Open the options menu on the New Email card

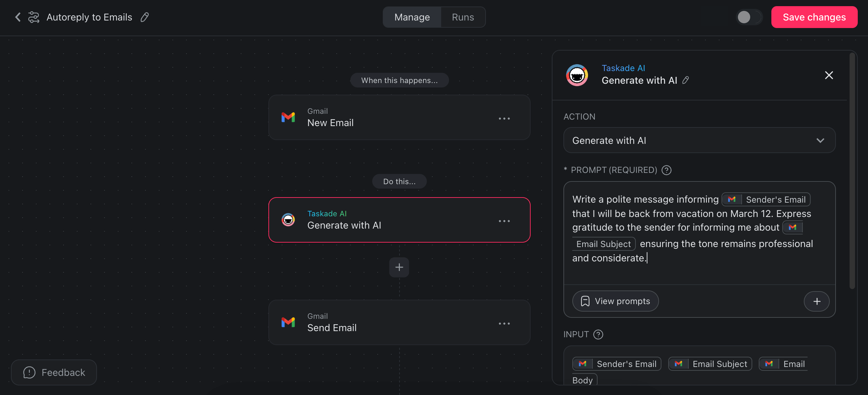pyautogui.click(x=504, y=118)
